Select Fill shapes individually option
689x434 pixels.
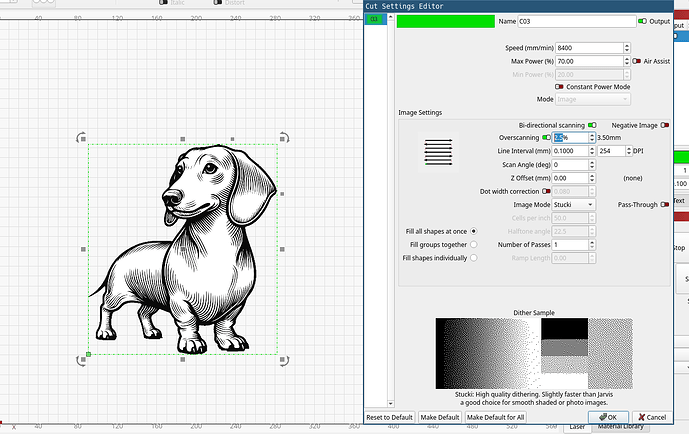(473, 258)
